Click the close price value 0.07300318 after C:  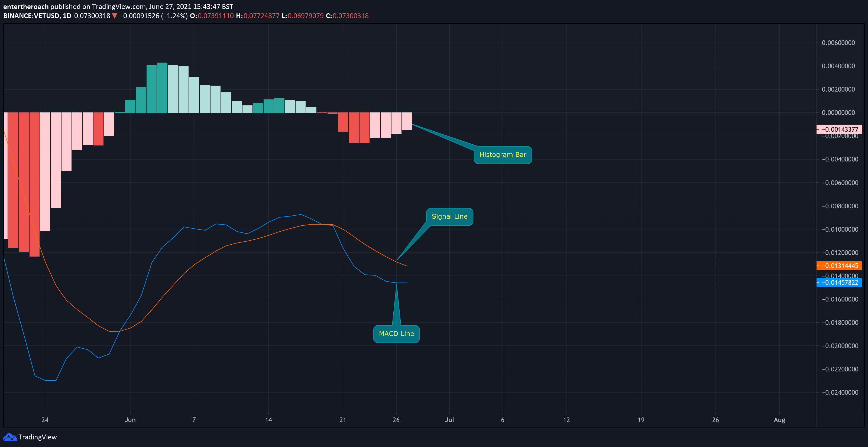click(x=351, y=16)
